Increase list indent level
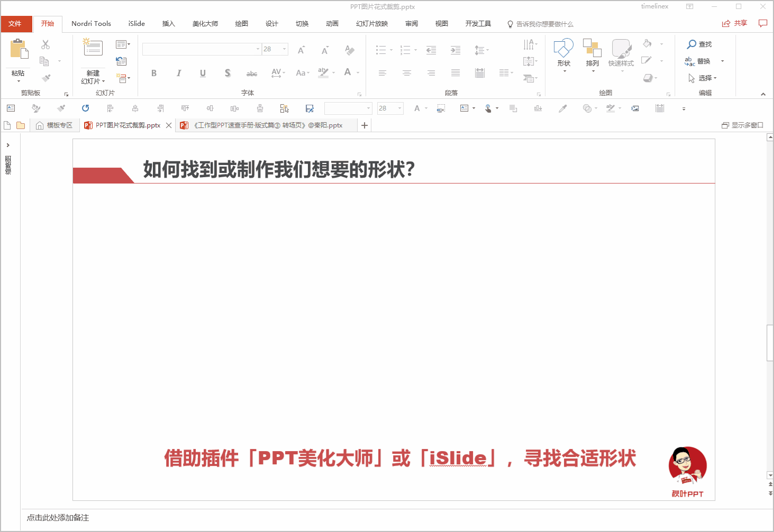This screenshot has height=532, width=774. click(455, 50)
